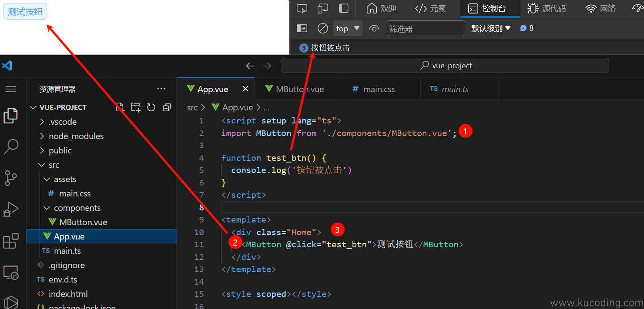
Task: Click the New File icon in the explorer
Action: click(x=120, y=107)
